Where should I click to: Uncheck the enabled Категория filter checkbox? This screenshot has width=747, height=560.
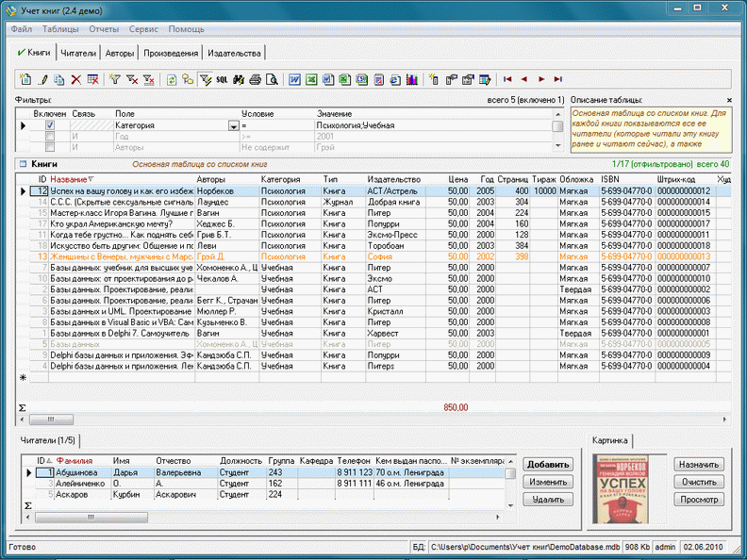point(50,124)
